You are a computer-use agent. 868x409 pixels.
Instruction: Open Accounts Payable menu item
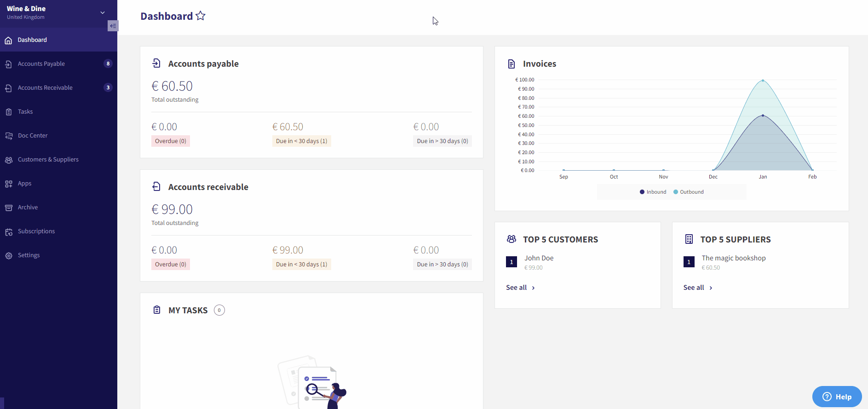(x=58, y=64)
